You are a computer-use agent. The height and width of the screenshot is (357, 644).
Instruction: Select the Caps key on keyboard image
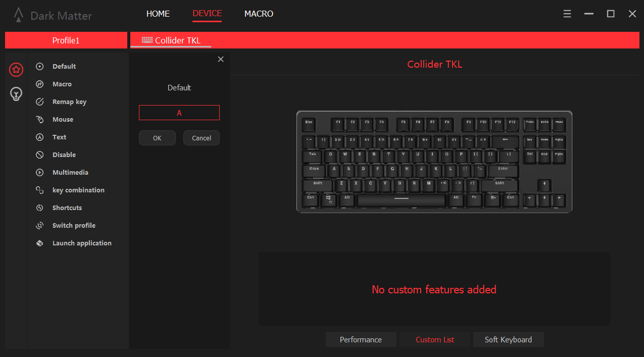[314, 171]
